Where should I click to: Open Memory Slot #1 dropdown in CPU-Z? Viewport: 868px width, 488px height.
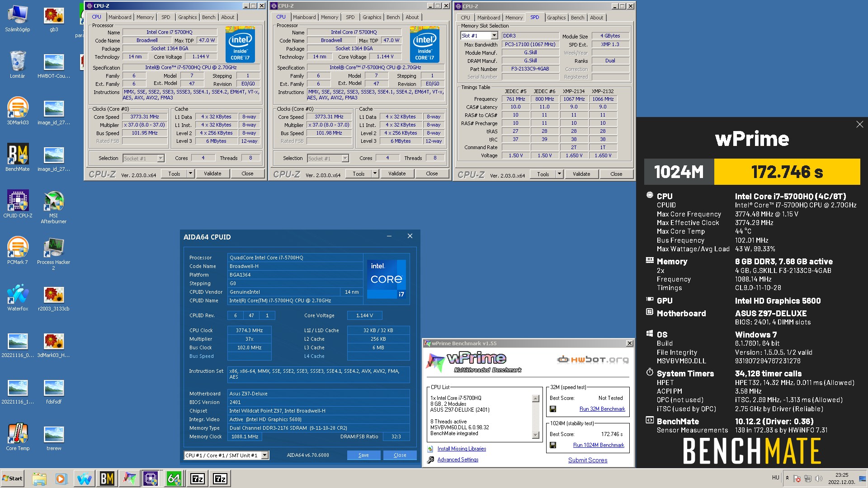(x=494, y=36)
